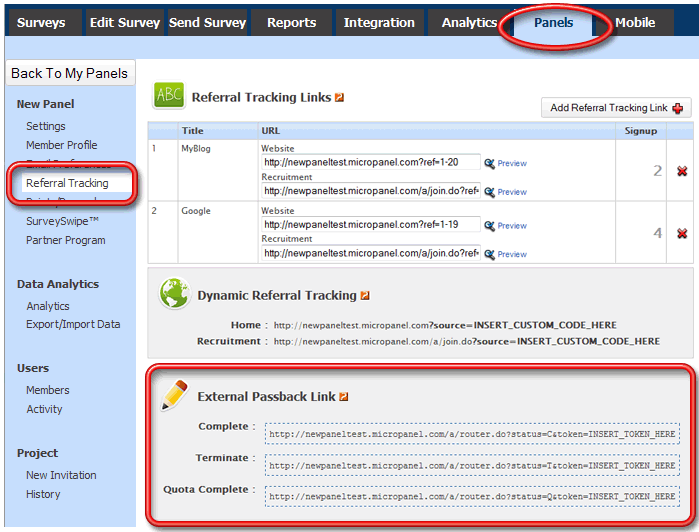Switch to the Analytics tab
Screen dimensions: 699x532
coord(469,22)
